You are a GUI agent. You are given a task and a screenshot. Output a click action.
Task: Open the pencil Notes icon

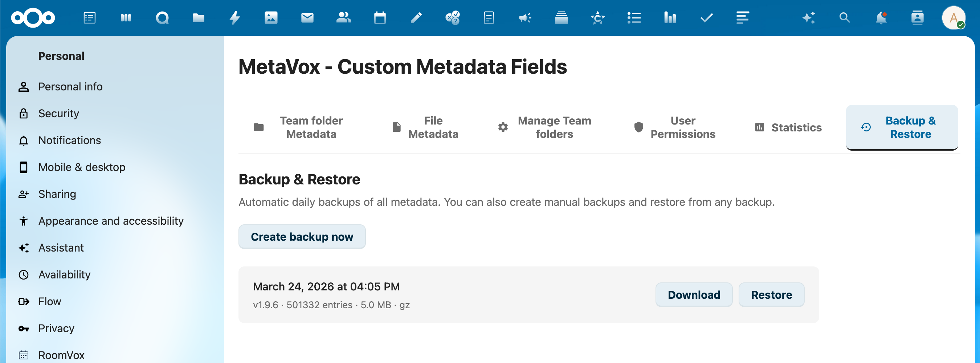[416, 18]
